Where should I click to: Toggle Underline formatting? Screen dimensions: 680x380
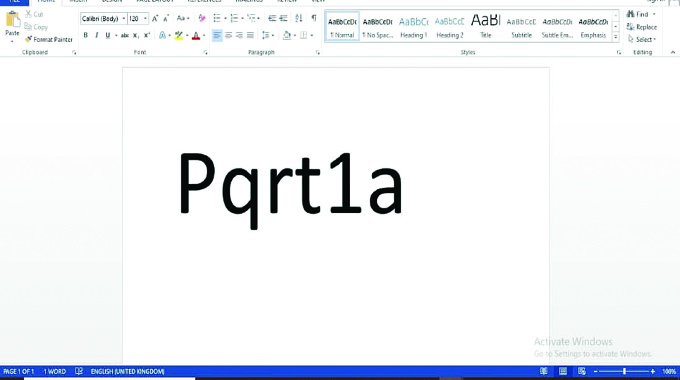(x=108, y=36)
